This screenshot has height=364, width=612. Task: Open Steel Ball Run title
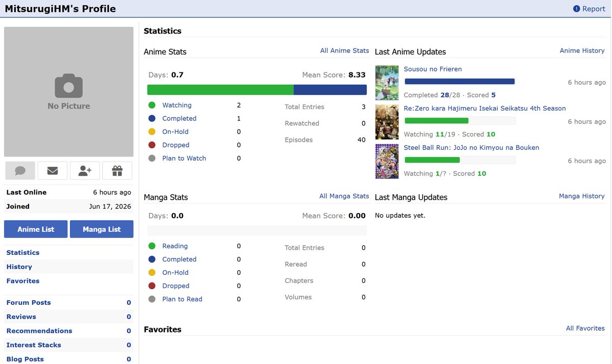[x=472, y=147]
